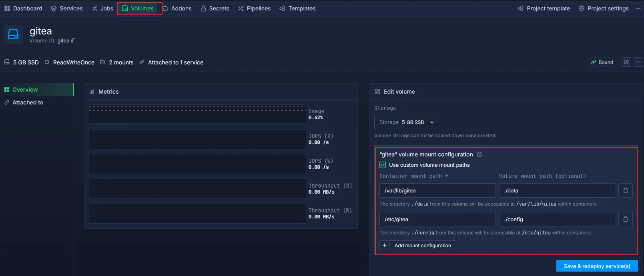
Task: Toggle Use custom volume mount paths
Action: tap(383, 165)
